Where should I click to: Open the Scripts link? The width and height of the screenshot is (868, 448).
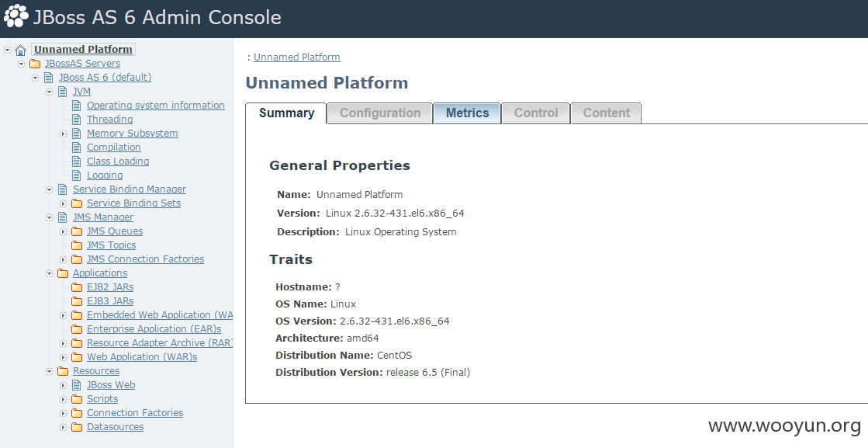[102, 399]
